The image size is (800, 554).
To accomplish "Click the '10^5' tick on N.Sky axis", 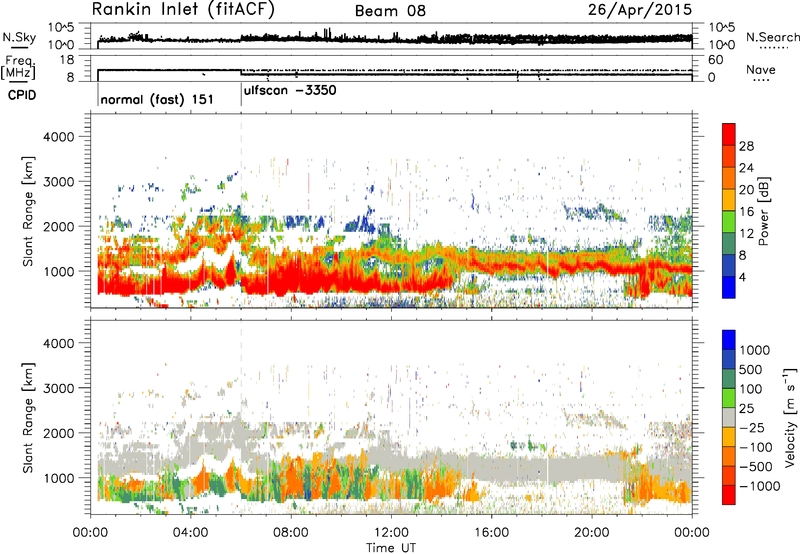I will pyautogui.click(x=61, y=27).
